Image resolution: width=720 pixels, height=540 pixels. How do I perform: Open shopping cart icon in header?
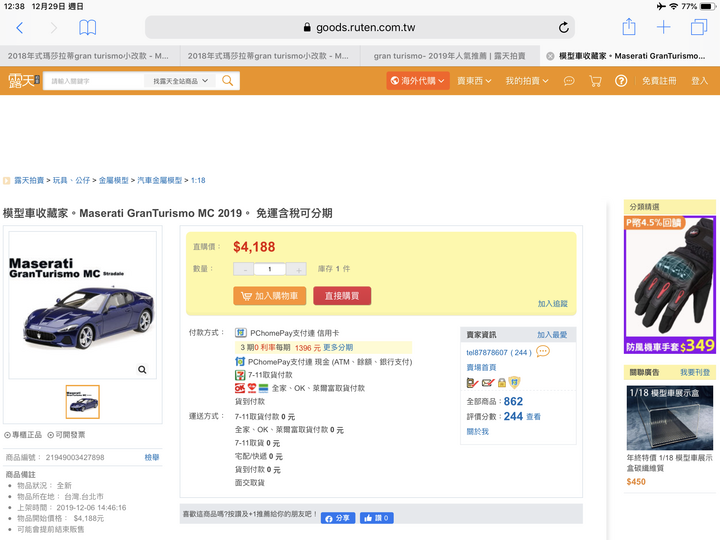click(595, 81)
